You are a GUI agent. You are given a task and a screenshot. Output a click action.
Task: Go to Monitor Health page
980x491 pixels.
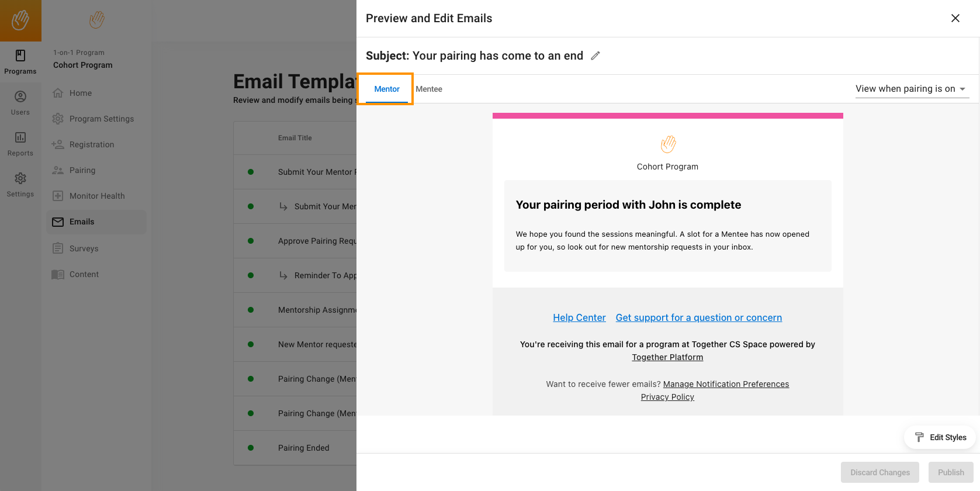pos(96,196)
